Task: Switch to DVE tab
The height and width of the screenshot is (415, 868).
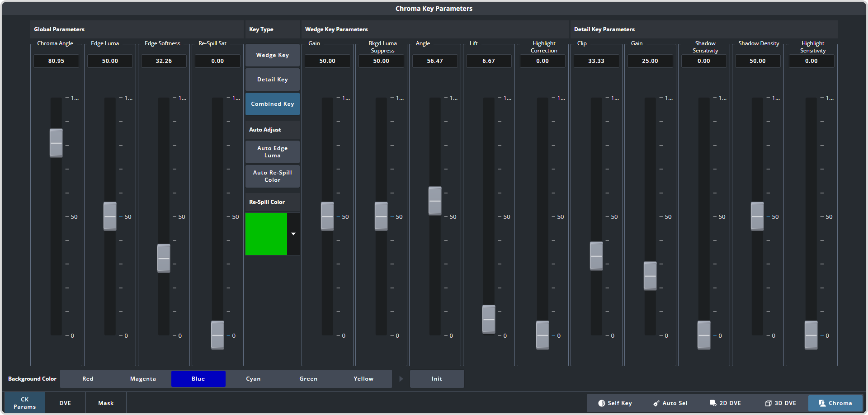Action: point(65,403)
